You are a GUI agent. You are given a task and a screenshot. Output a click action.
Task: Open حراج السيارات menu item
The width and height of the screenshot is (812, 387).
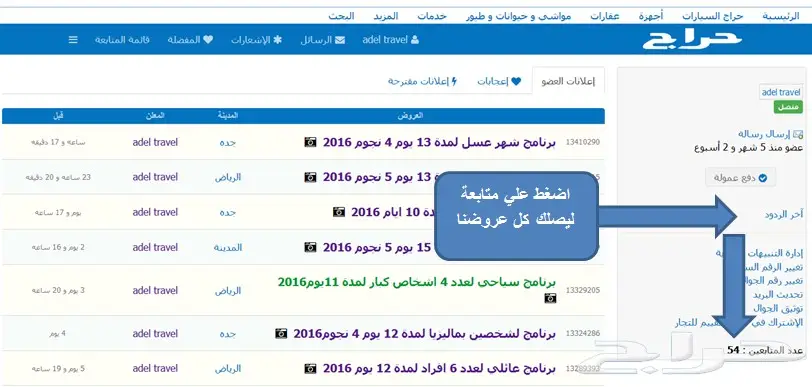pos(713,16)
